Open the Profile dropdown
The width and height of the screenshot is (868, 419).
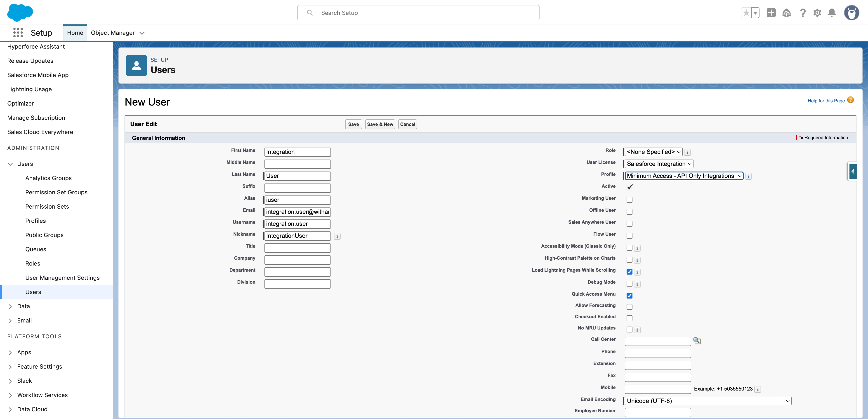pos(684,176)
